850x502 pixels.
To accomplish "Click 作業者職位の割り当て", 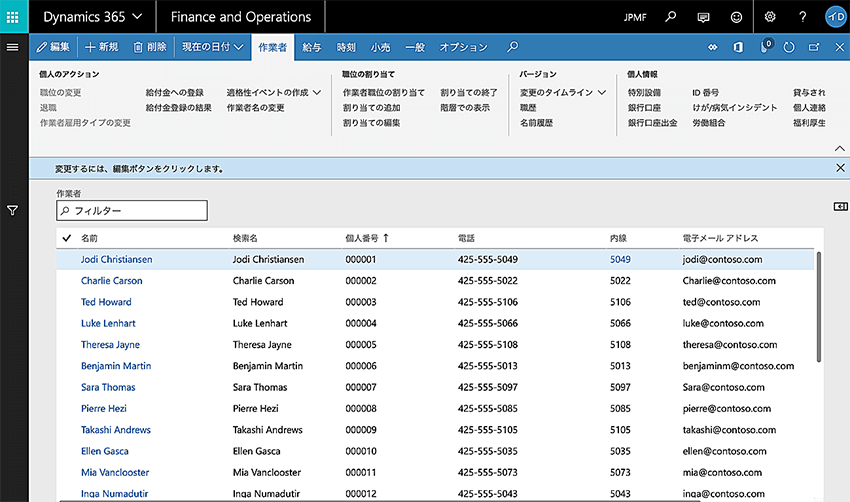I will [x=384, y=93].
